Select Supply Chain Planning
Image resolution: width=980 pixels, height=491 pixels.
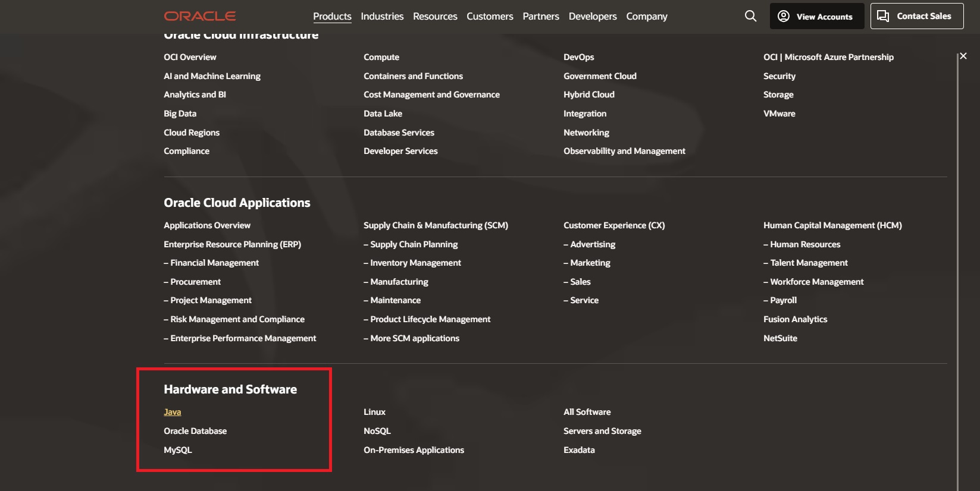pyautogui.click(x=411, y=244)
